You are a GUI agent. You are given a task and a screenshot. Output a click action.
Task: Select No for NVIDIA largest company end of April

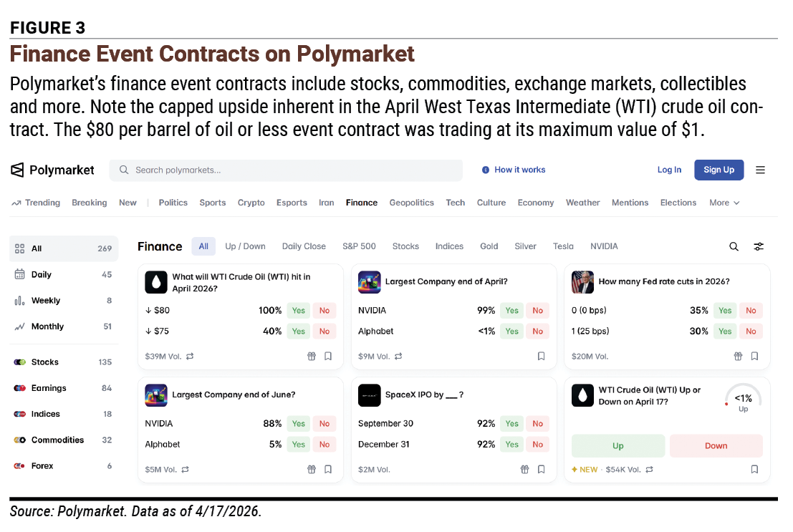pos(537,310)
